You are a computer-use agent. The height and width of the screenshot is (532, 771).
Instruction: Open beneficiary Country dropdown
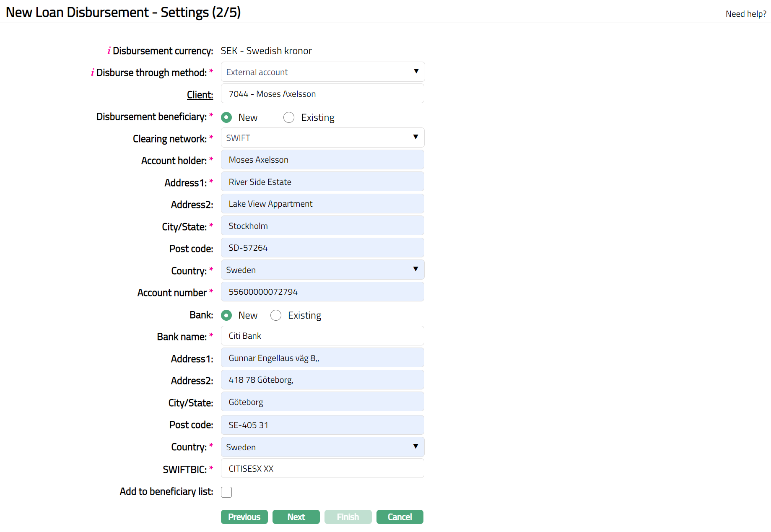[x=322, y=270]
